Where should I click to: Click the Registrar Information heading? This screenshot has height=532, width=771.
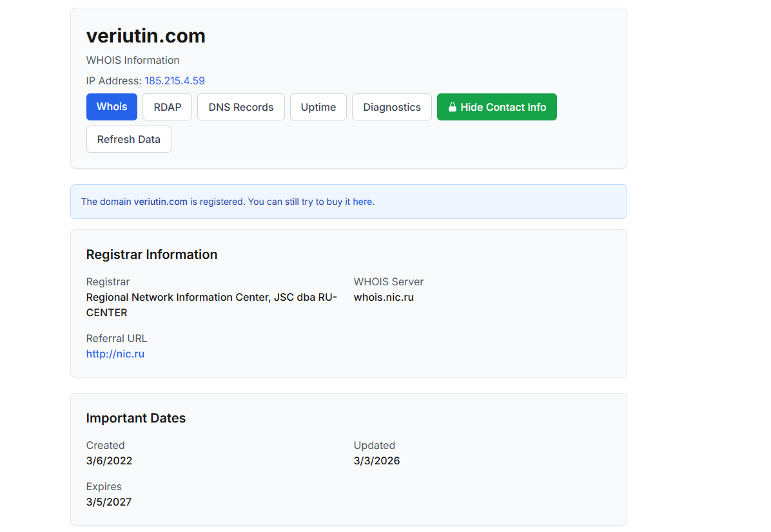click(x=151, y=254)
